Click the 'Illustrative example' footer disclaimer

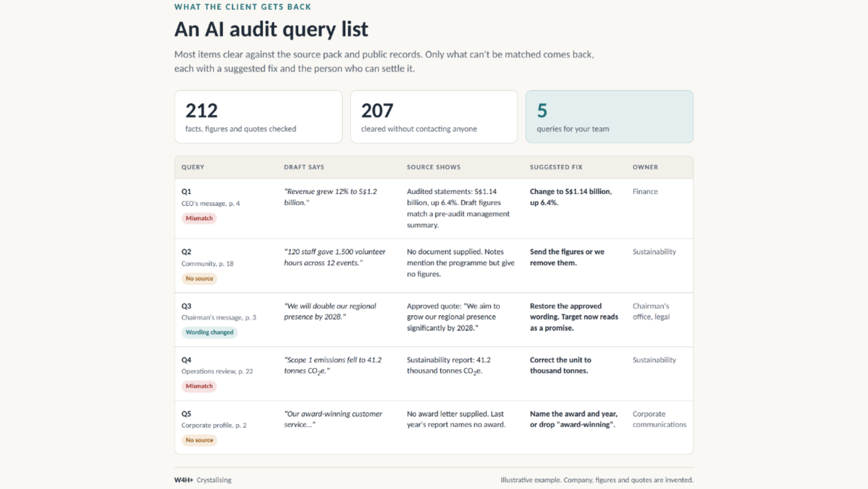[597, 480]
